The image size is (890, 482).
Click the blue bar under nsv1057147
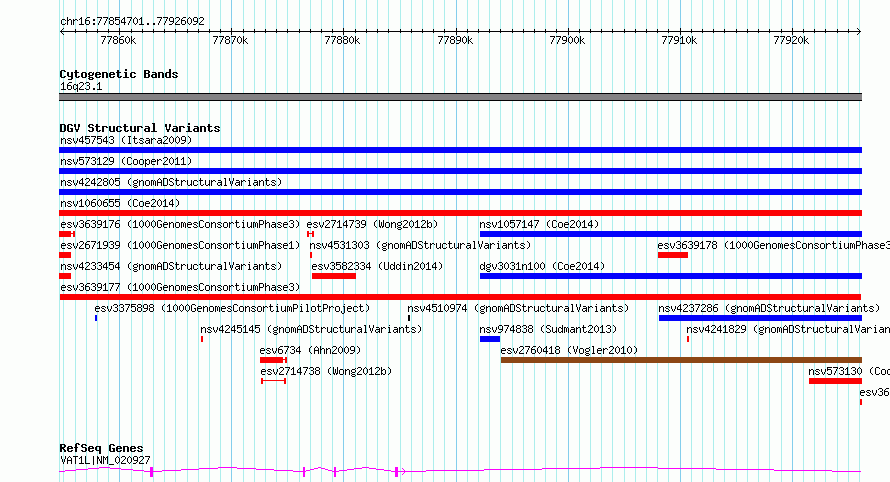(671, 234)
